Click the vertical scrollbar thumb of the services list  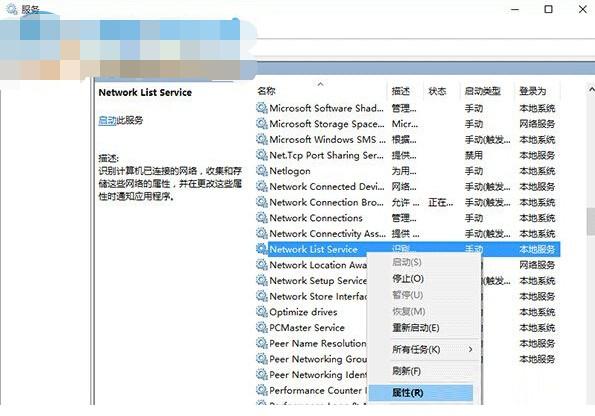tap(591, 221)
